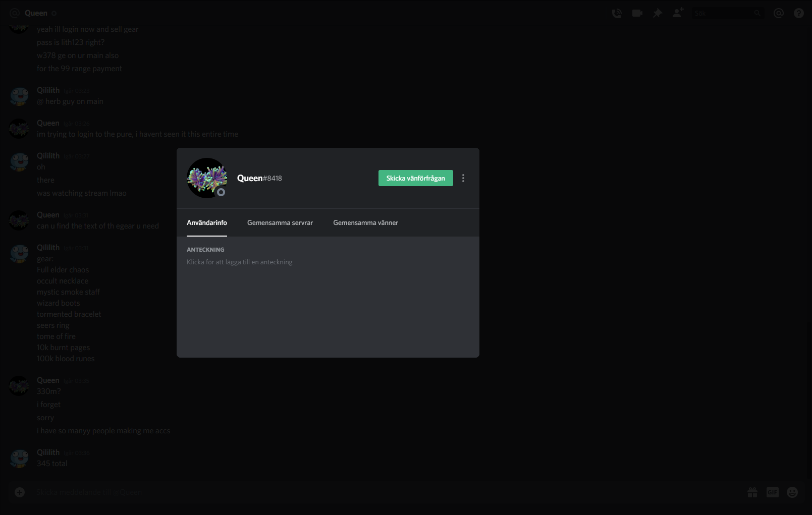812x515 pixels.
Task: Select the Användarinfo tab
Action: (x=207, y=222)
